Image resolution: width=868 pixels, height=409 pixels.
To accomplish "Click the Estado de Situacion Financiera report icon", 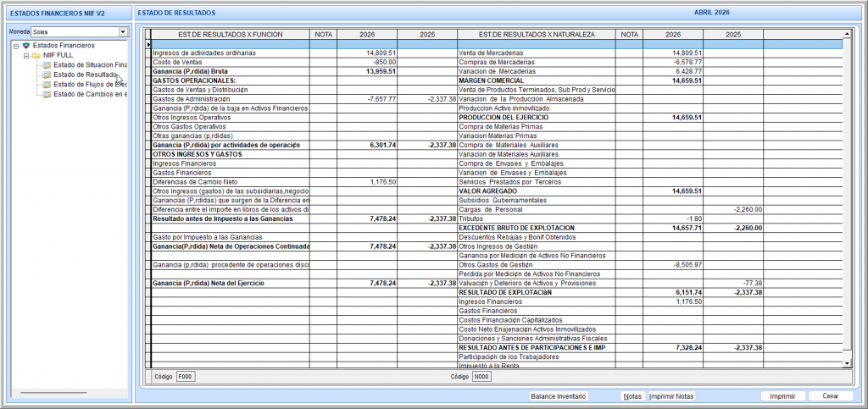I will (47, 65).
